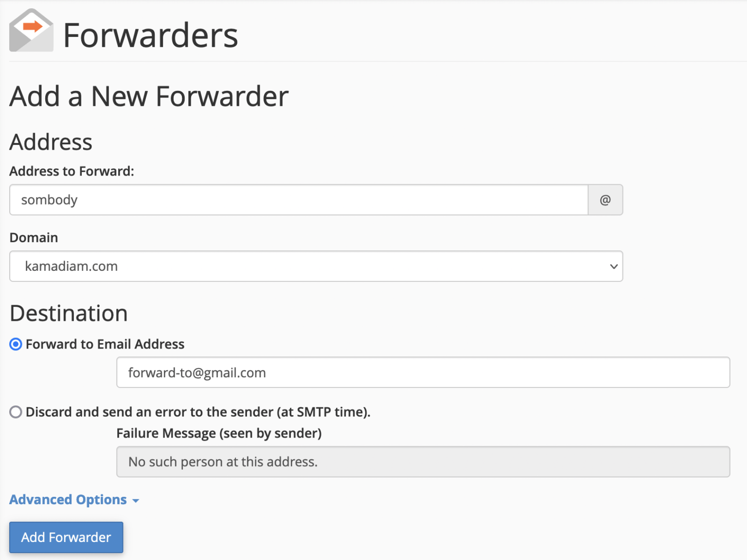The width and height of the screenshot is (747, 560).
Task: Open the kamadiam.com domain dropdown
Action: pos(316,266)
